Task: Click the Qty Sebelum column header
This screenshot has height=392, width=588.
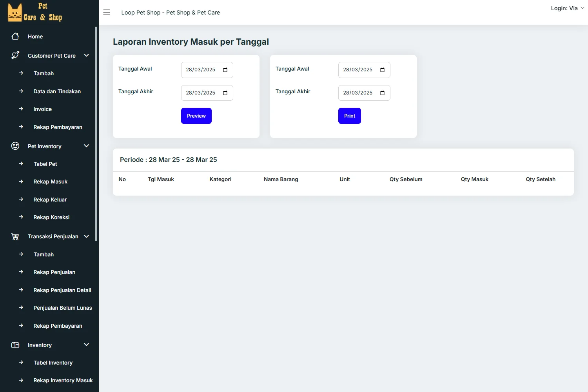Action: click(406, 179)
